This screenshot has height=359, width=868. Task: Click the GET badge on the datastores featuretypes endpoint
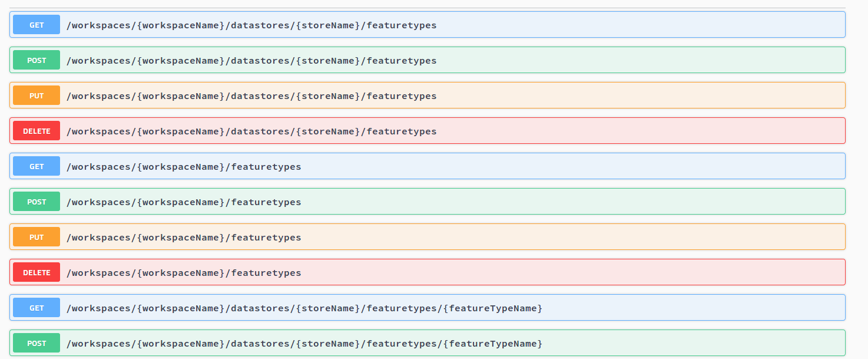pos(35,24)
